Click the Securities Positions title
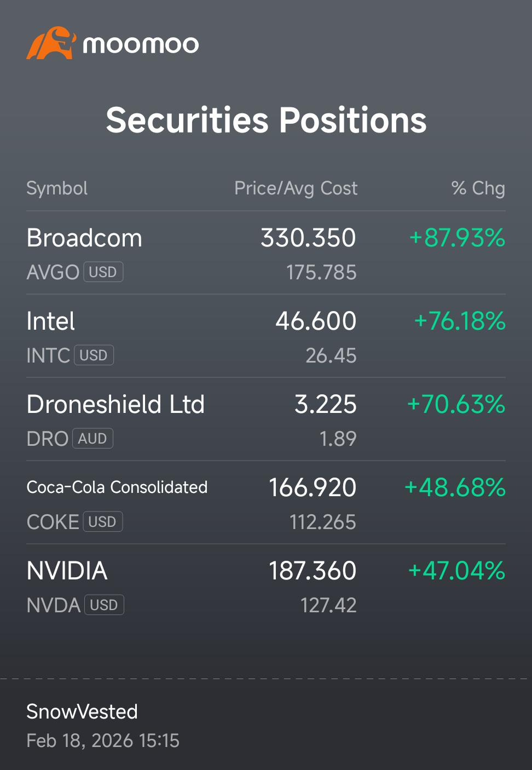The height and width of the screenshot is (770, 532). (x=266, y=120)
